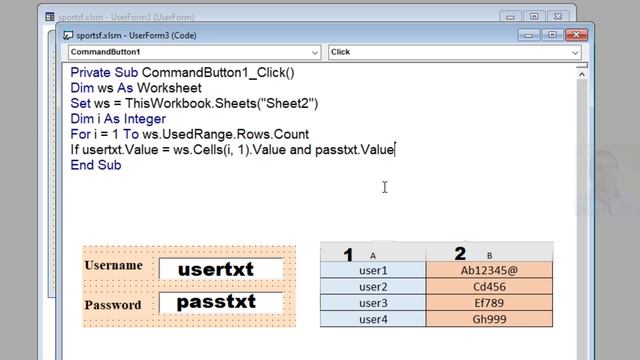Click the Username label
The height and width of the screenshot is (360, 640).
click(x=113, y=265)
